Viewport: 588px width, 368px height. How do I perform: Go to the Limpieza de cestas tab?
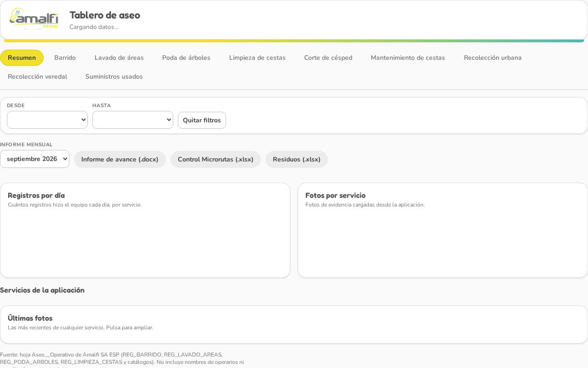[257, 58]
